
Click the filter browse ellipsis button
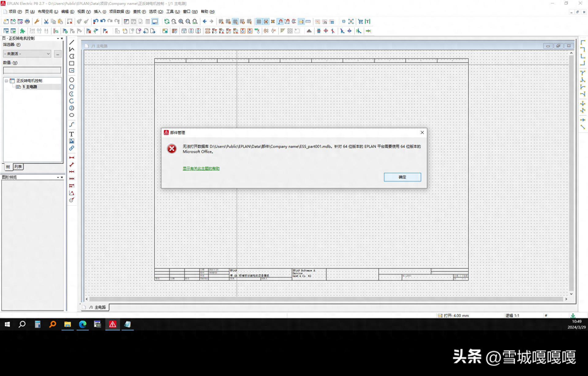coord(58,54)
